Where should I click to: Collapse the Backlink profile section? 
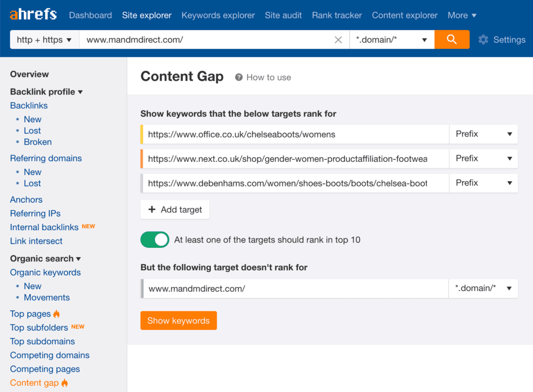click(x=46, y=92)
